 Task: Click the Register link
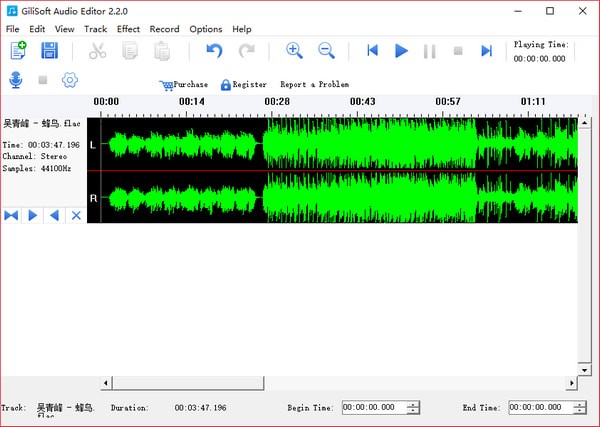click(249, 85)
